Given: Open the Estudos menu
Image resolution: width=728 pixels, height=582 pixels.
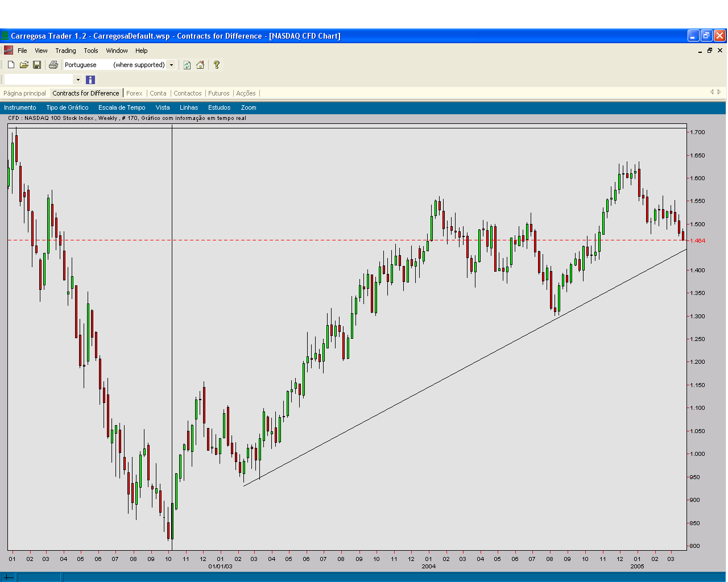Looking at the screenshot, I should (x=219, y=107).
